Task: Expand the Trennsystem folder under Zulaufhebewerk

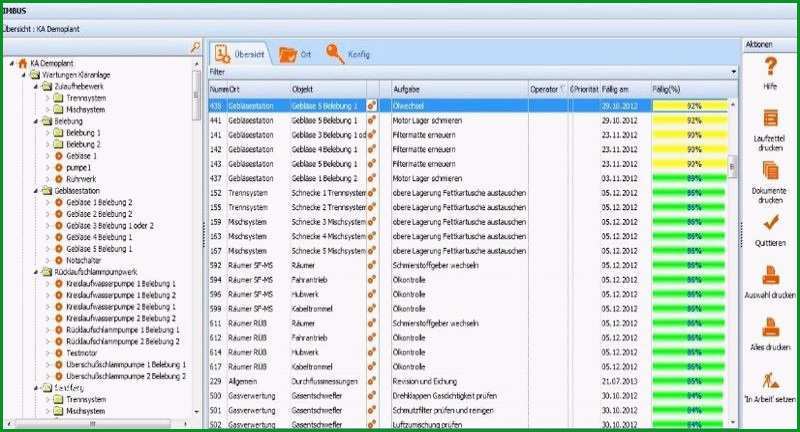Action: (47, 98)
